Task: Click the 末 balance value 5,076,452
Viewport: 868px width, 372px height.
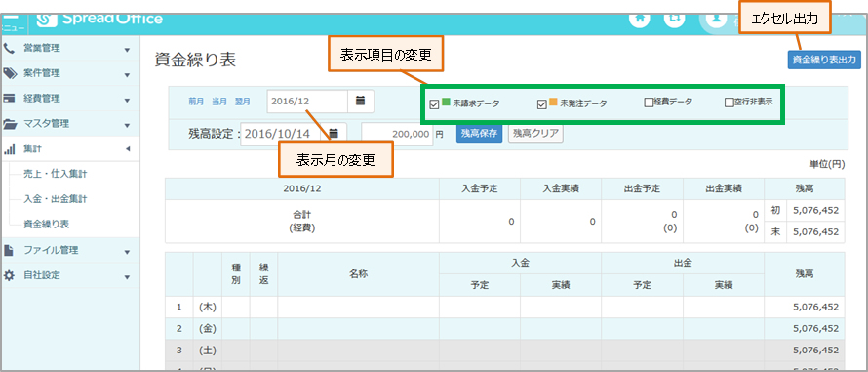Action: [816, 232]
